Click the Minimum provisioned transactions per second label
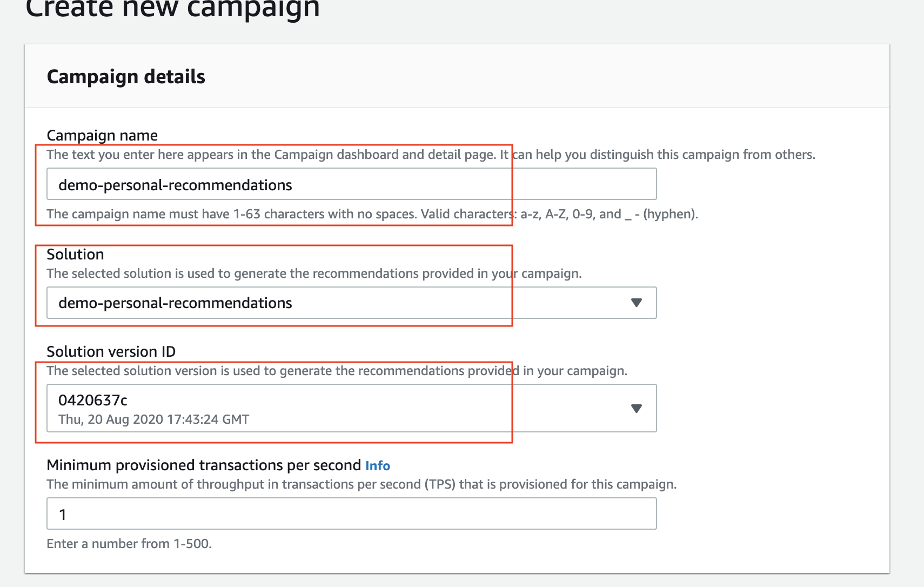 pyautogui.click(x=204, y=465)
